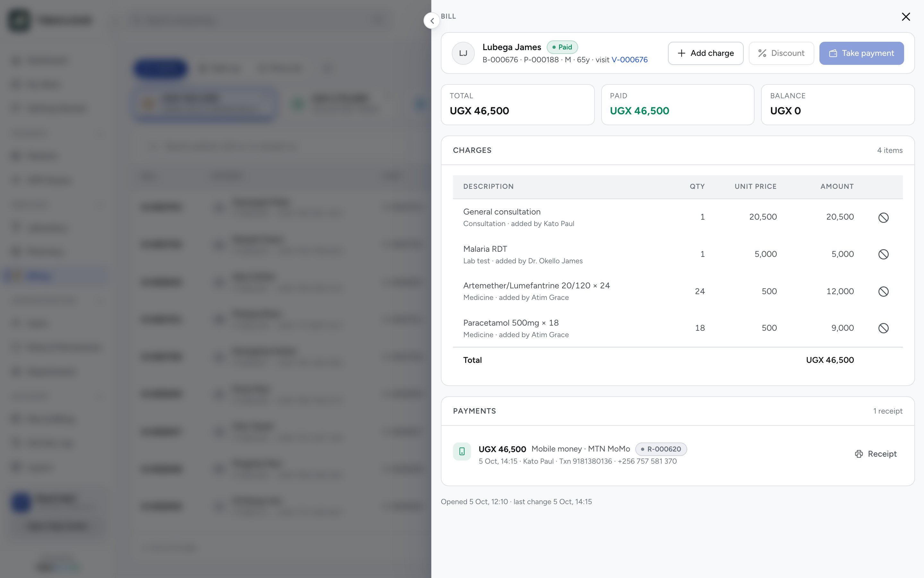
Task: Select Artemether/Lumefantrine 20/120 × 24 row text
Action: (x=536, y=285)
